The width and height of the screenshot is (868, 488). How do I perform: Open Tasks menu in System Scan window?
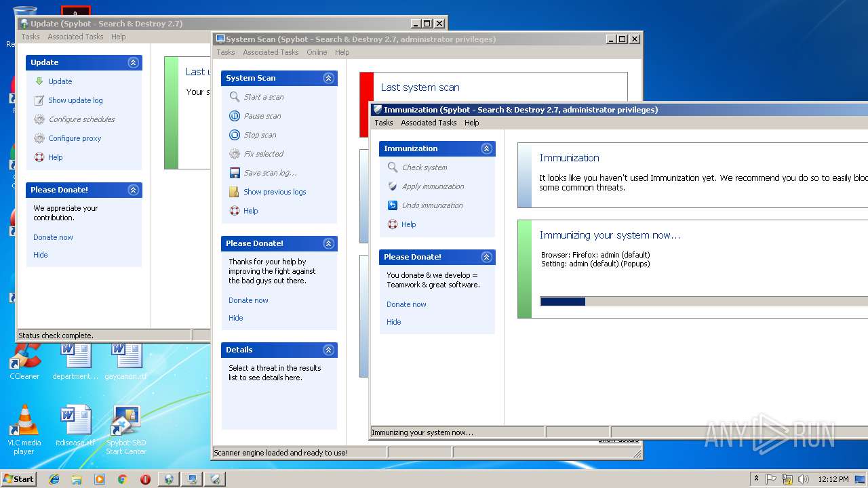(x=226, y=52)
